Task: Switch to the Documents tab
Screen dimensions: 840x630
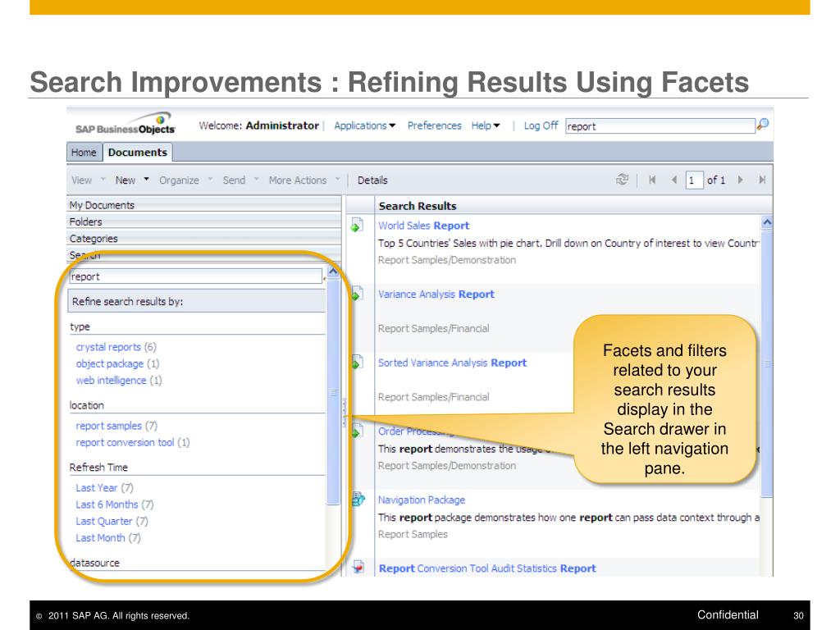Action: pos(138,152)
